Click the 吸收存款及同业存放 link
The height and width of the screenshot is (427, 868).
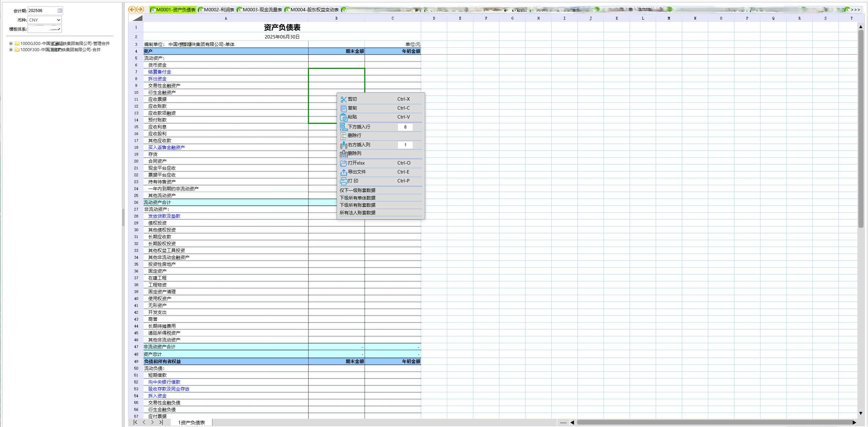(169, 389)
